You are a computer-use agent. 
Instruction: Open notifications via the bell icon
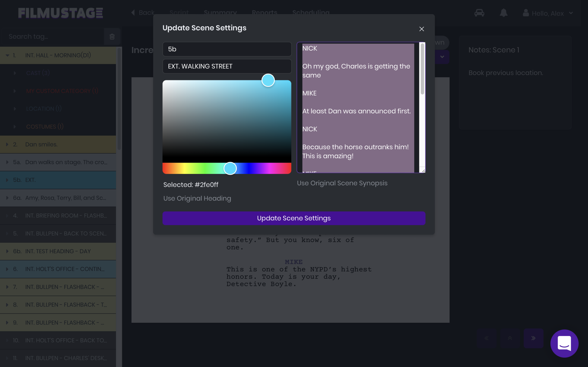point(503,13)
